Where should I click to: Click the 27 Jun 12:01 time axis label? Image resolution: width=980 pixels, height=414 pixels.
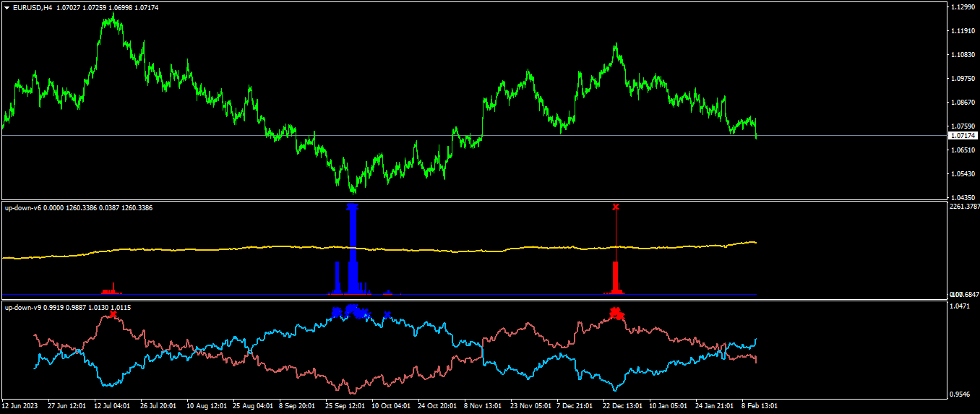(66, 406)
